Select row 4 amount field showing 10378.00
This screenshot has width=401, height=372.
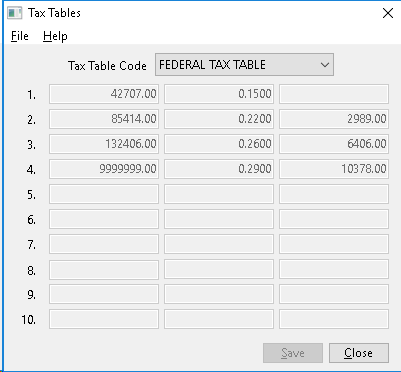[x=334, y=169]
